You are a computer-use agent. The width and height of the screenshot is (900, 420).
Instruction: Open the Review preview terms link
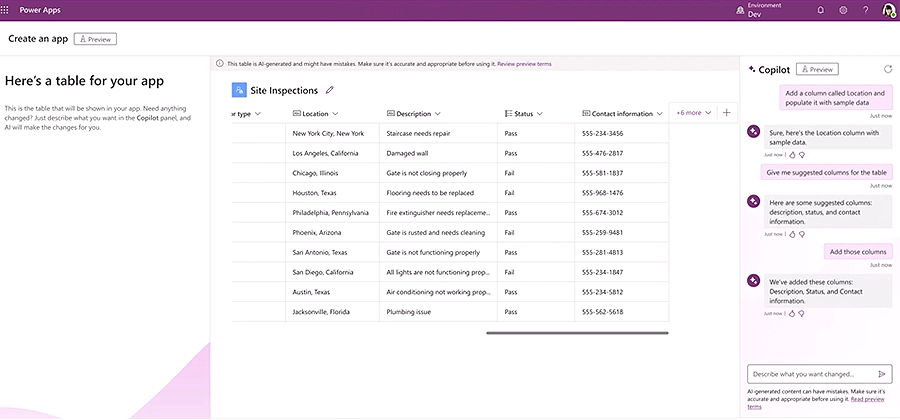coord(524,64)
